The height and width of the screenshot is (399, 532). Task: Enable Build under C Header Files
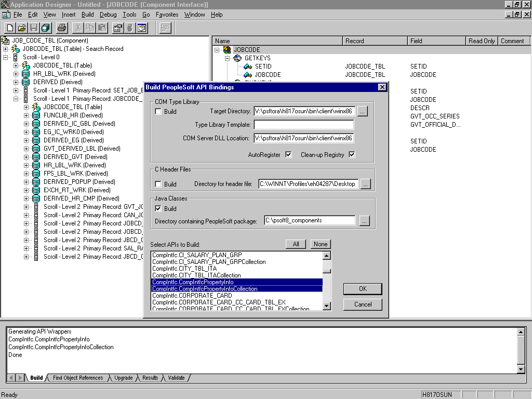[x=158, y=184]
